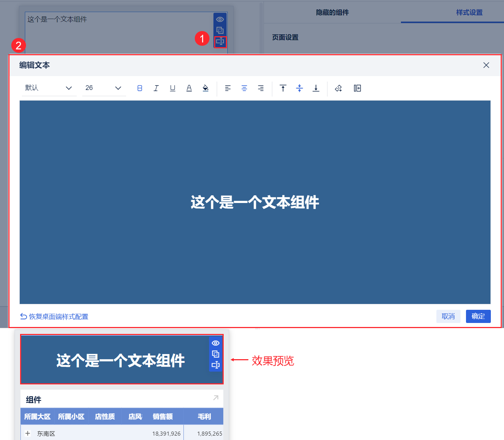This screenshot has height=440, width=504.
Task: Toggle visibility of the top text component
Action: click(220, 19)
